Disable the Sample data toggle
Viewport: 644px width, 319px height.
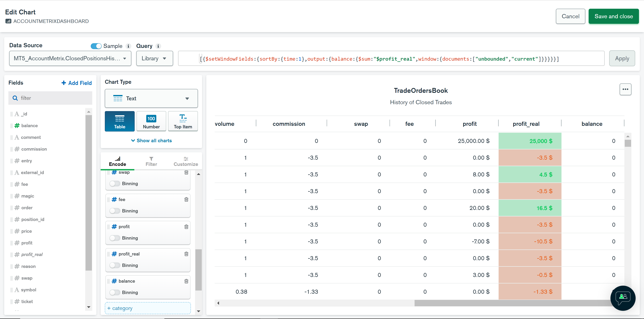[96, 46]
